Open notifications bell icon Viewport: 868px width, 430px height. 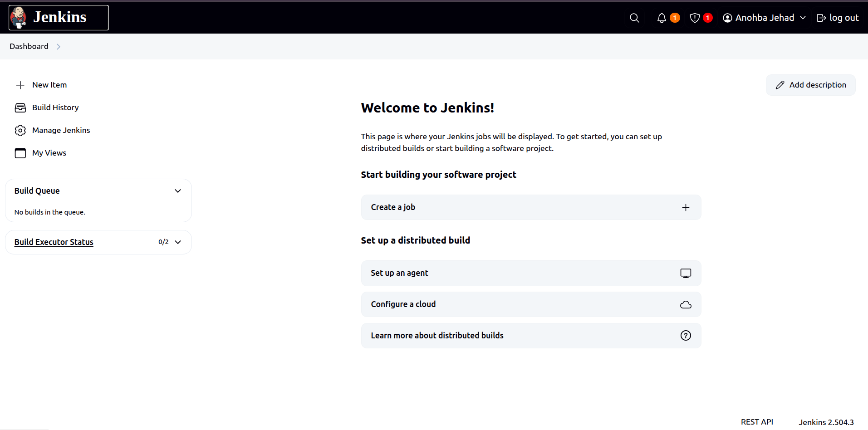click(662, 18)
